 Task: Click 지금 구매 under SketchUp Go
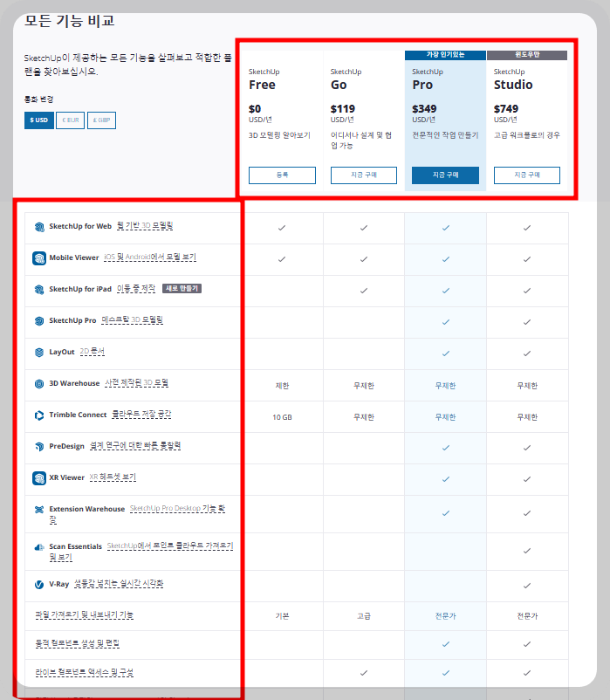pos(364,175)
